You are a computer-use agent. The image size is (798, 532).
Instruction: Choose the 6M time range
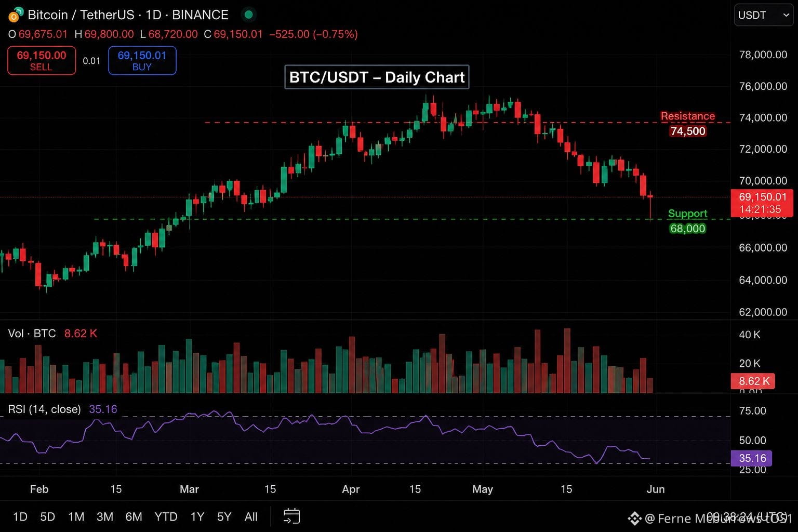(134, 516)
